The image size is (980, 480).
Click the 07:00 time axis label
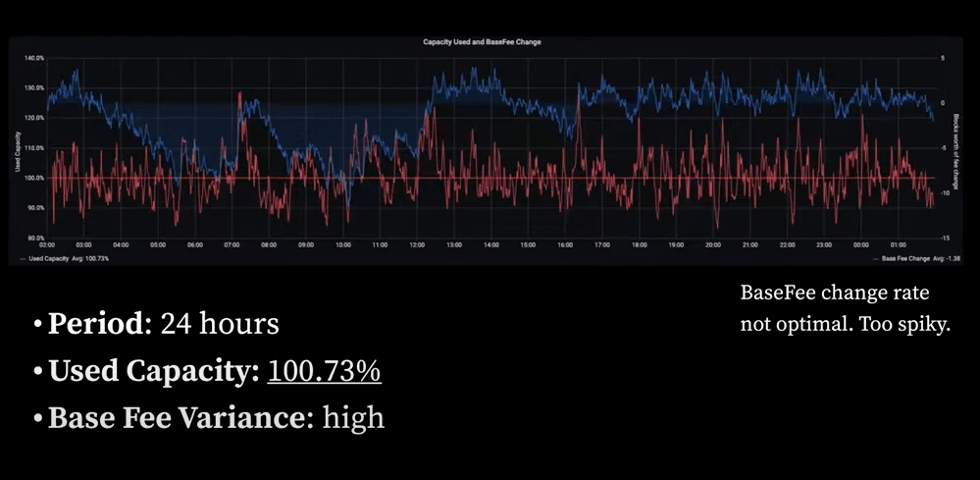point(232,244)
